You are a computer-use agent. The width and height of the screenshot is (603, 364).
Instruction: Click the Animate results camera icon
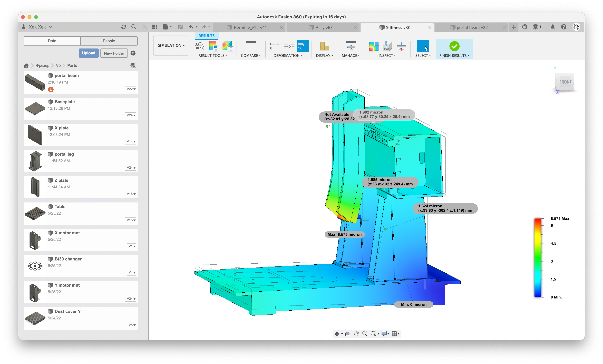(x=199, y=46)
